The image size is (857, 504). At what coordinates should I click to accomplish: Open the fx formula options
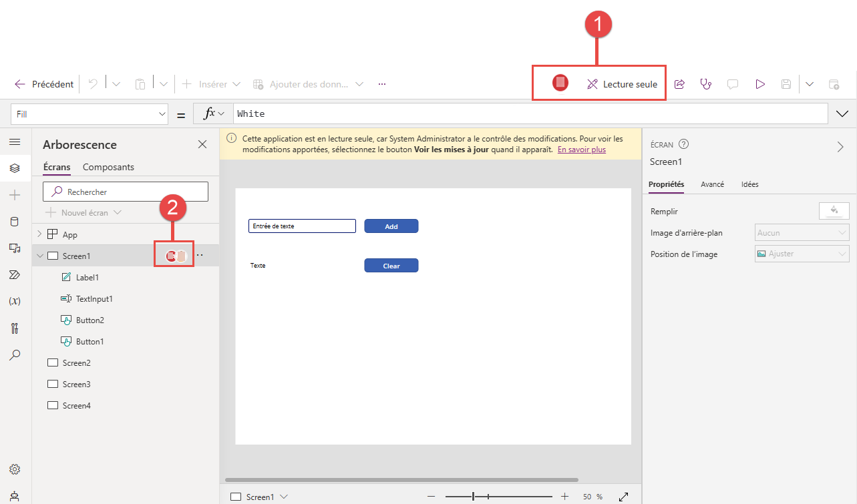[x=214, y=113]
